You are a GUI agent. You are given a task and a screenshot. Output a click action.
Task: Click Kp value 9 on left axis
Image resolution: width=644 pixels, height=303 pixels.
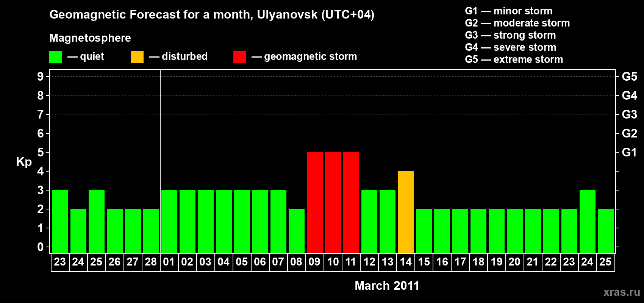coord(41,77)
